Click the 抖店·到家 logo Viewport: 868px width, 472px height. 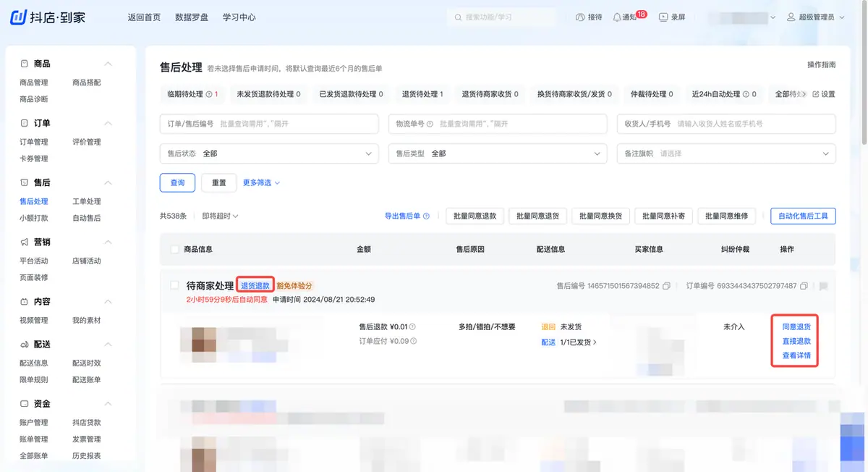pos(48,17)
